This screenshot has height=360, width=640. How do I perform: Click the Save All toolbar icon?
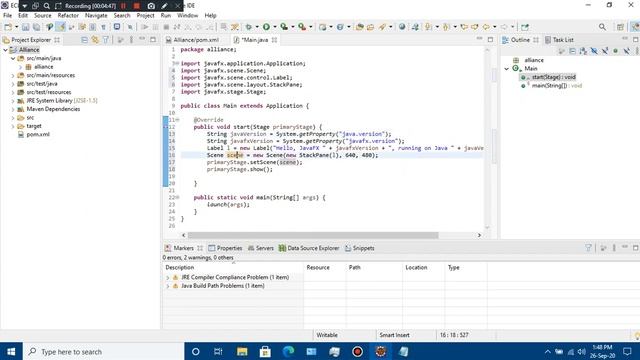[x=36, y=27]
